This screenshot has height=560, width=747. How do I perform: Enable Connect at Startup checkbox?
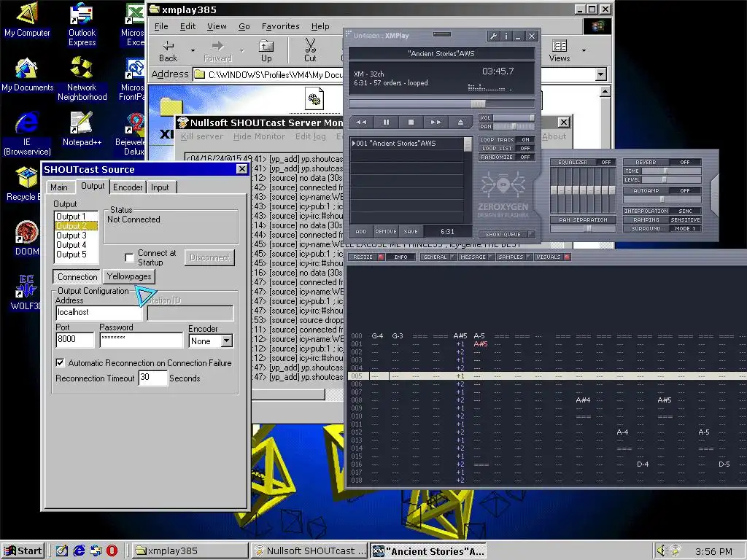pyautogui.click(x=129, y=257)
